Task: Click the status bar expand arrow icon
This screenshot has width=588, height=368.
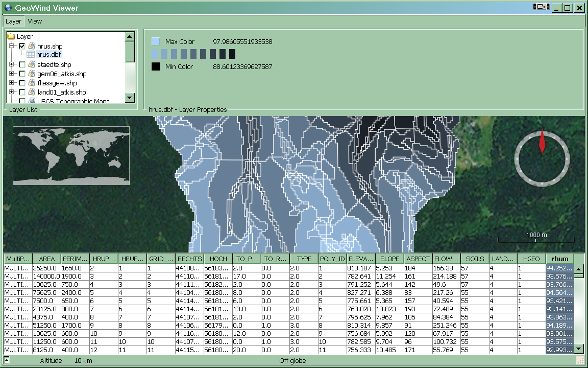Action: [x=7, y=360]
